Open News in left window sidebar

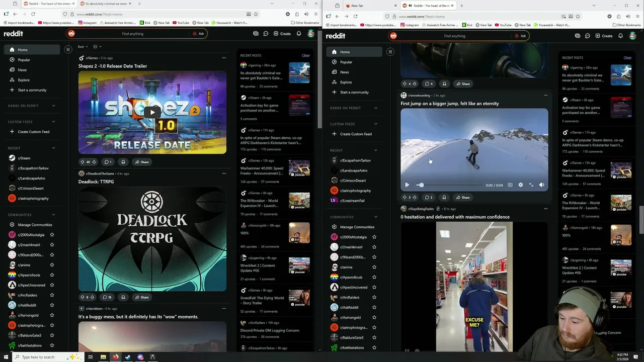pyautogui.click(x=22, y=70)
